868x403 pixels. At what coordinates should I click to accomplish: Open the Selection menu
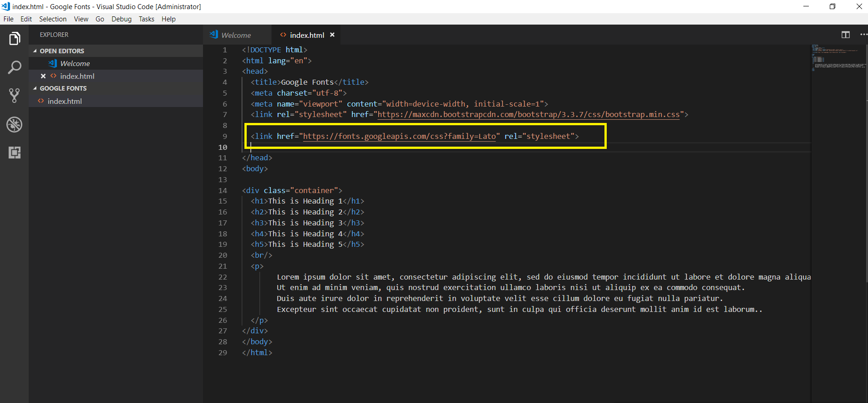pyautogui.click(x=53, y=19)
